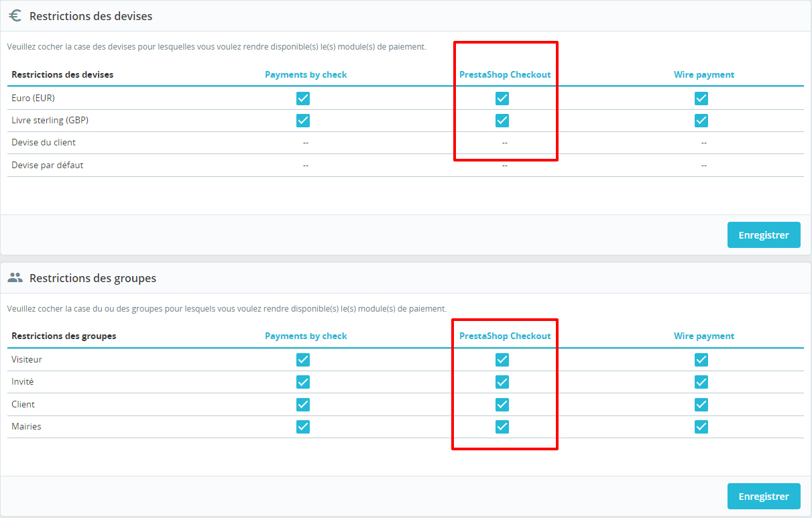The image size is (812, 518).
Task: Toggle Invité for Payments by check
Action: pos(303,382)
